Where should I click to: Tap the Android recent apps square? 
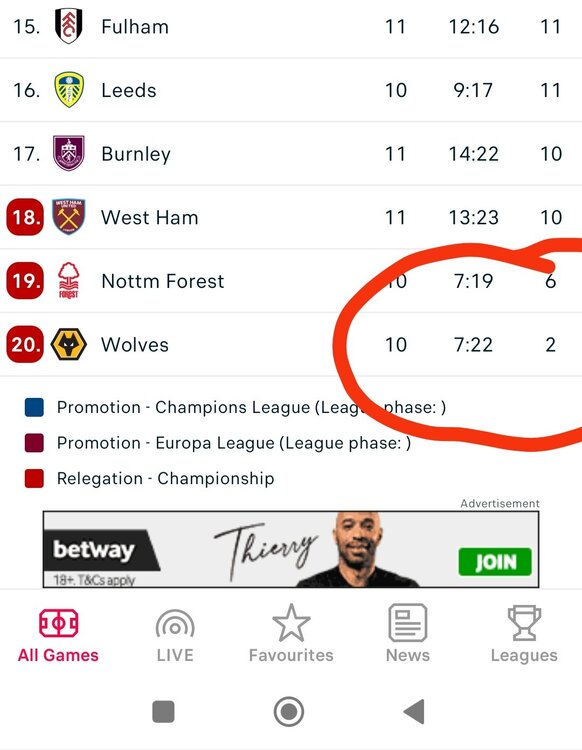coord(163,712)
